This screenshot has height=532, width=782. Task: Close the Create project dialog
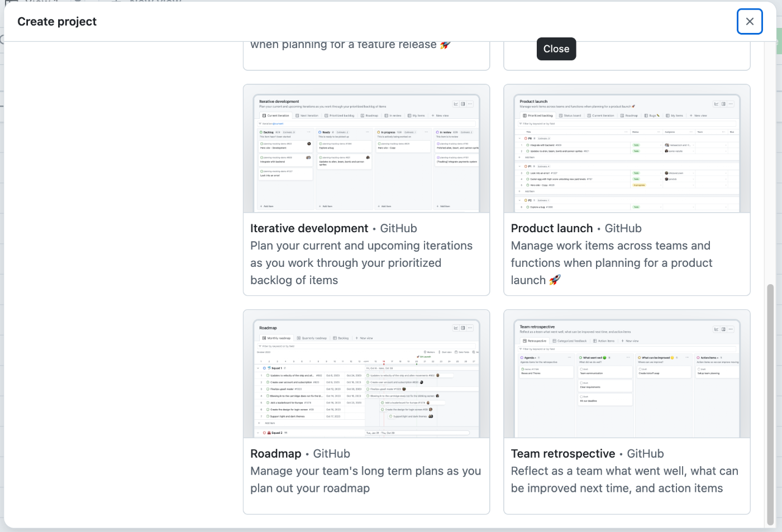click(x=750, y=22)
